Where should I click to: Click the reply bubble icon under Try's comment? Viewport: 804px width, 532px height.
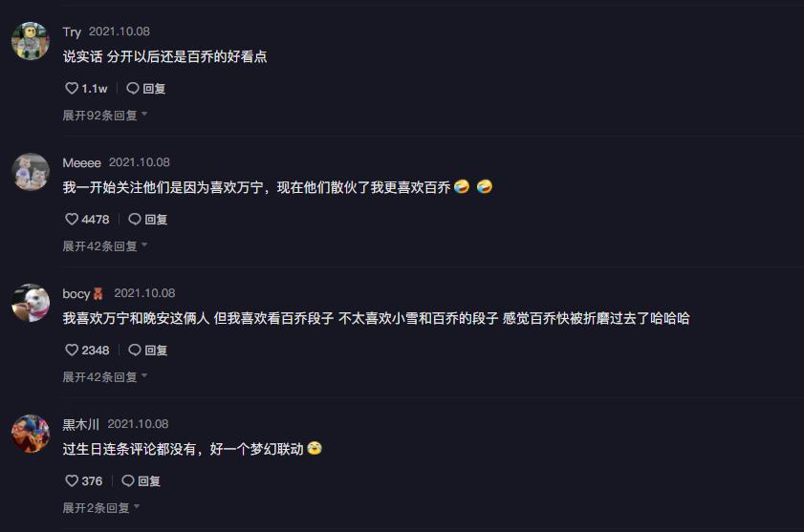(x=133, y=88)
